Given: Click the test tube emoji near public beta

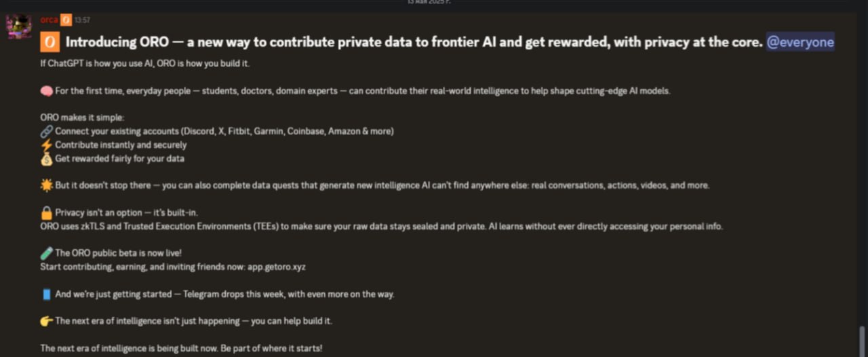Looking at the screenshot, I should point(46,253).
